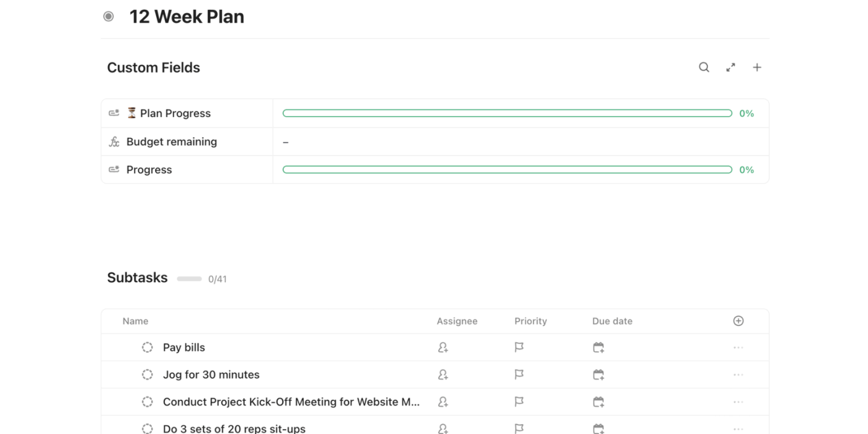
Task: Click the search icon in Custom Fields section
Action: [x=704, y=67]
